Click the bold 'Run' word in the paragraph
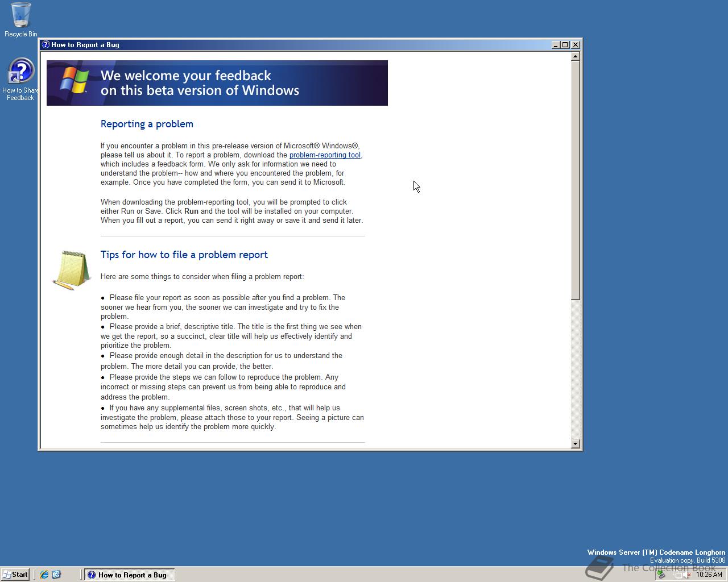 [x=191, y=211]
